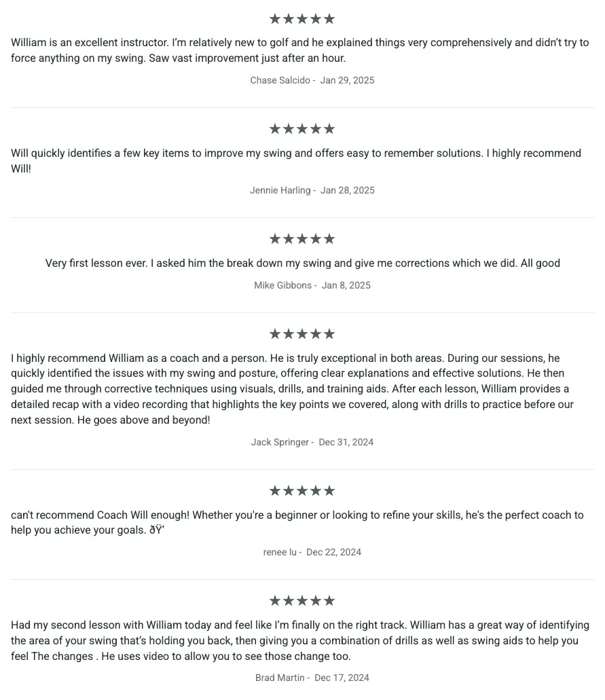The image size is (605, 700).
Task: Click the five stars above Jennie Harling's review
Action: coord(302,129)
